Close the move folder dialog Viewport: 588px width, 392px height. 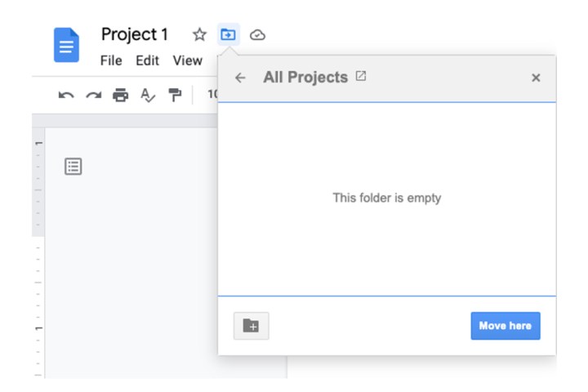[536, 78]
